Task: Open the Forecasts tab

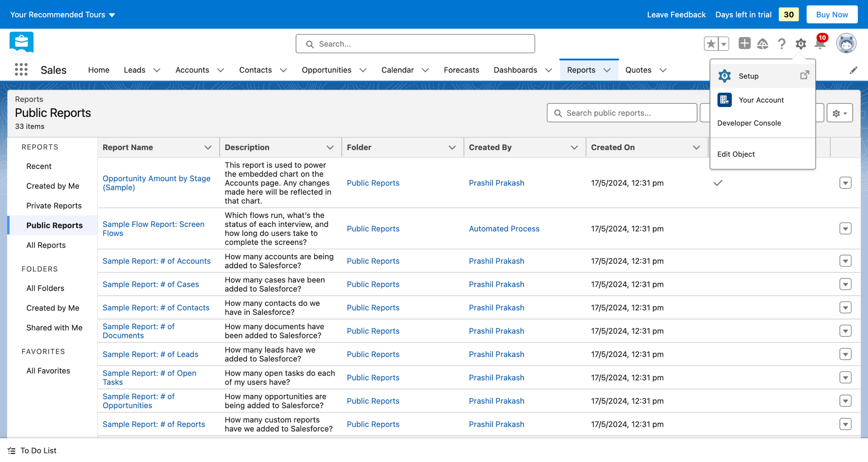Action: (461, 70)
